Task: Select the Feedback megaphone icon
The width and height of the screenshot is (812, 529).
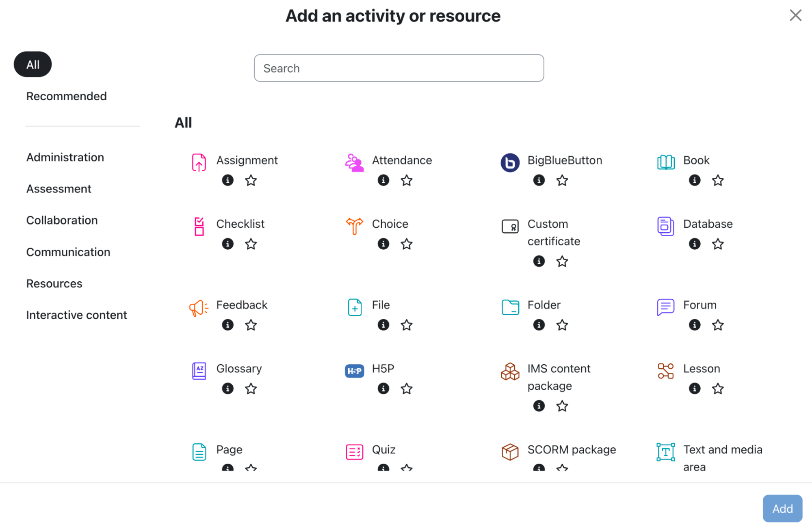Action: coord(199,308)
